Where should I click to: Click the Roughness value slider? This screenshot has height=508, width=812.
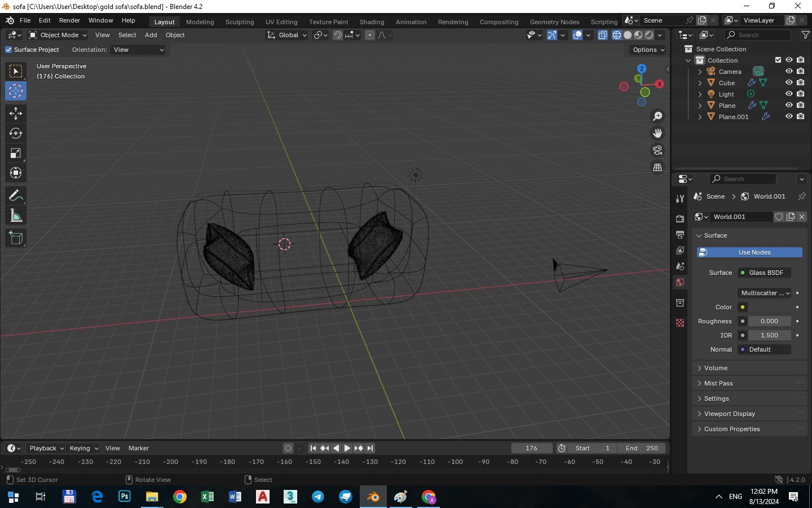click(x=769, y=321)
